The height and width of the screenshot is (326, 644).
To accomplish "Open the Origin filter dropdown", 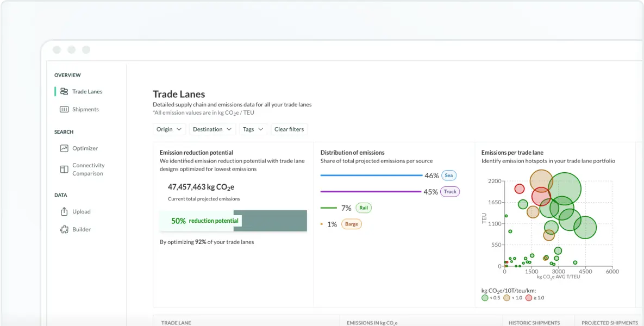I will tap(169, 129).
